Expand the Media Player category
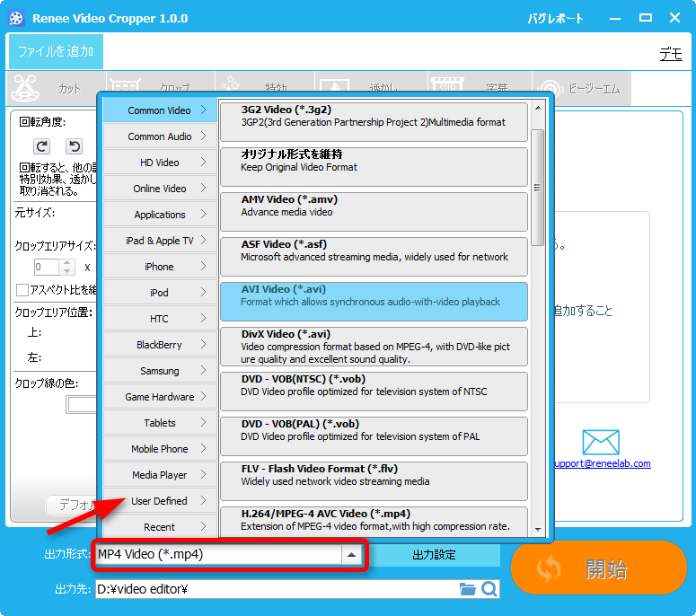 pyautogui.click(x=160, y=475)
